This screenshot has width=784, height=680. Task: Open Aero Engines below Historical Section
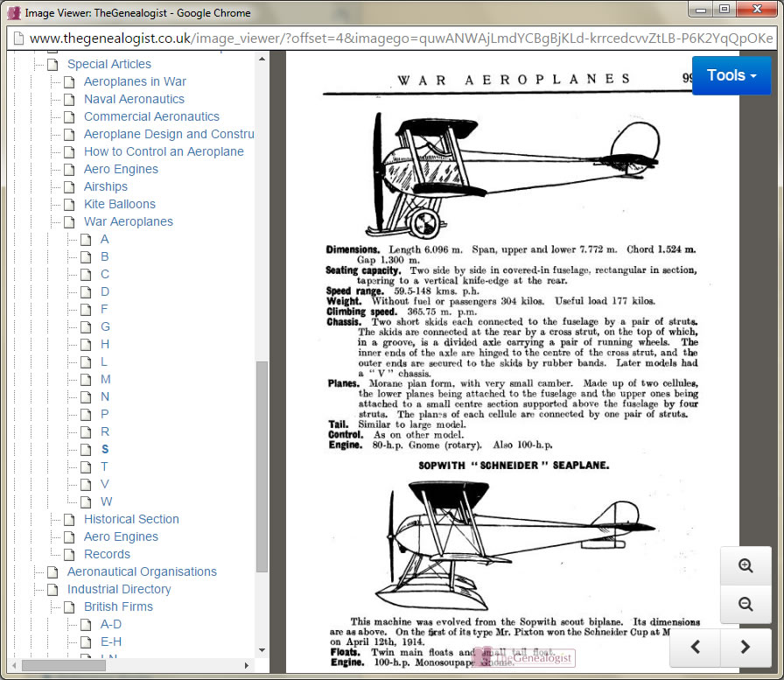coord(121,536)
